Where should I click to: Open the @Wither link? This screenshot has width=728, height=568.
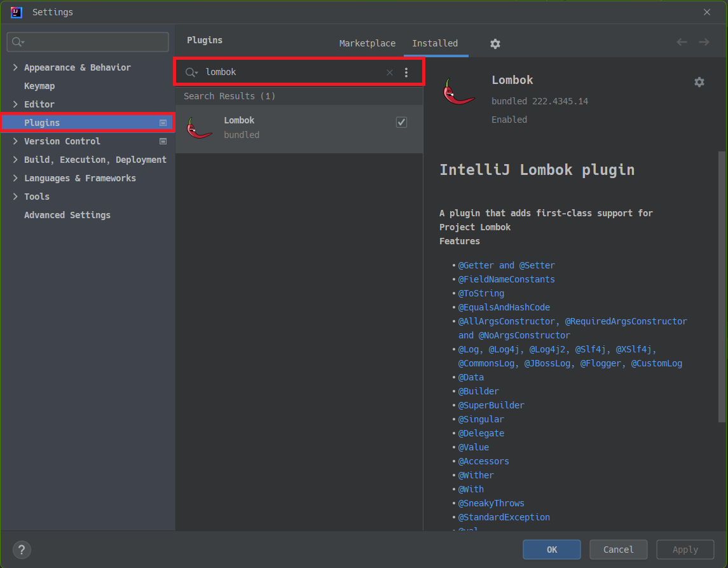pos(476,475)
